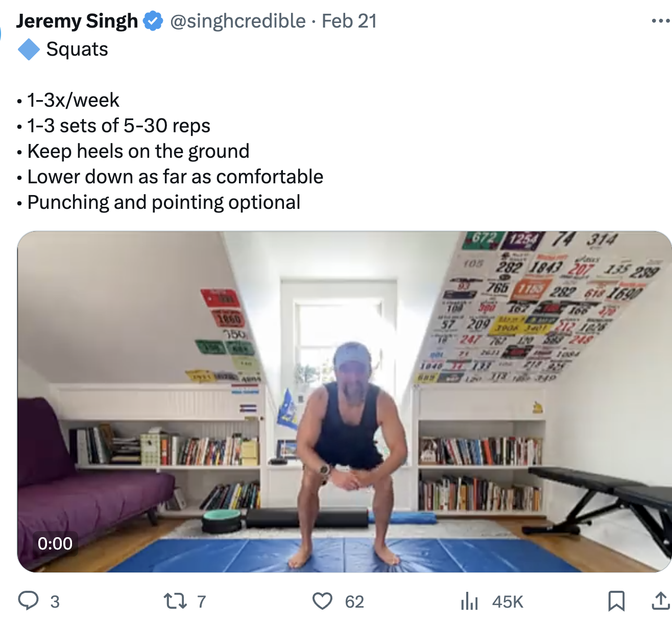Image resolution: width=672 pixels, height=625 pixels.
Task: Click the share upload arrow icon
Action: [660, 601]
